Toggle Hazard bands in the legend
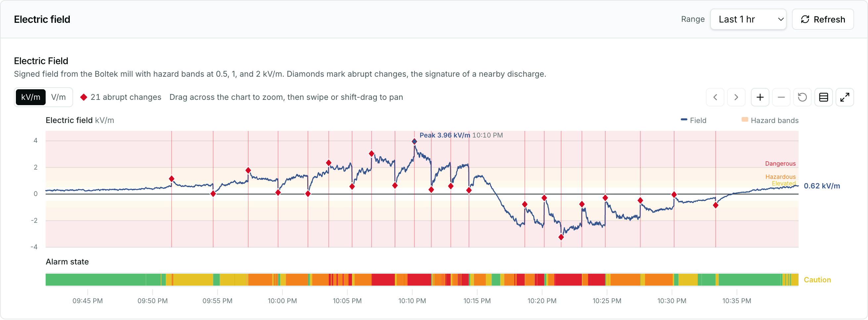Image resolution: width=868 pixels, height=320 pixels. [x=770, y=121]
